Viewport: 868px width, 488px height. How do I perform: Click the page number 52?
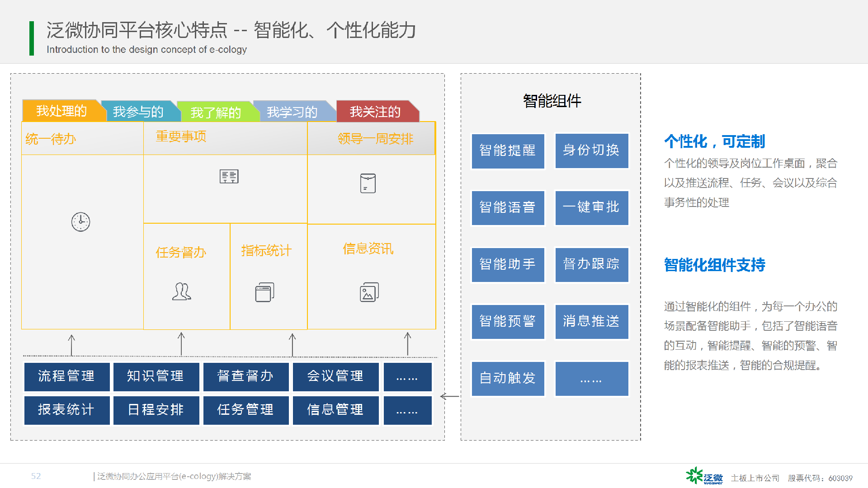[36, 476]
